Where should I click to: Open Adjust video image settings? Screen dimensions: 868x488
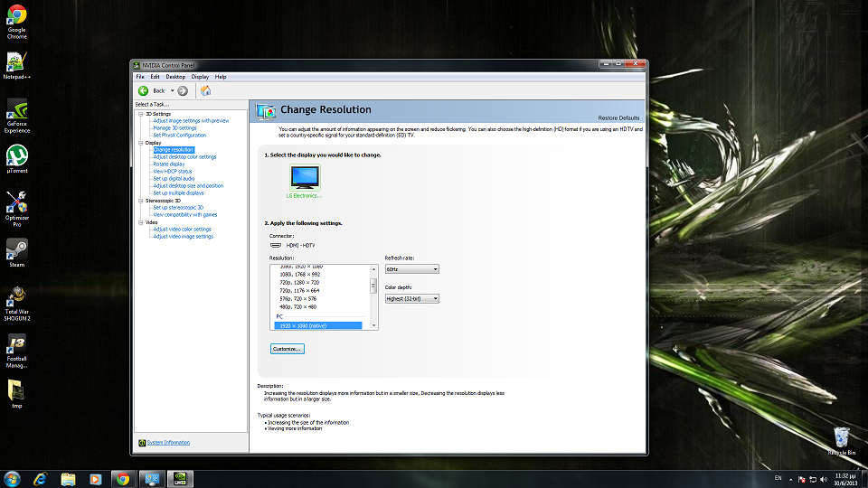(183, 236)
